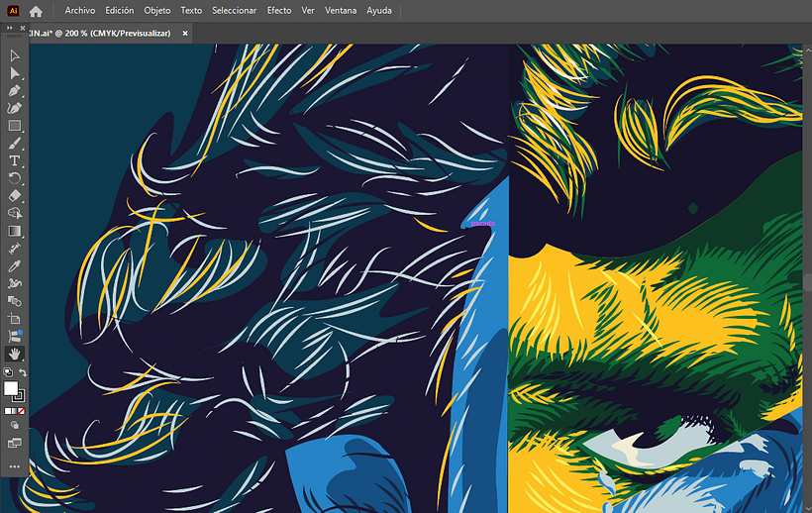Open Edit Toolbar three-dots menu

click(15, 466)
